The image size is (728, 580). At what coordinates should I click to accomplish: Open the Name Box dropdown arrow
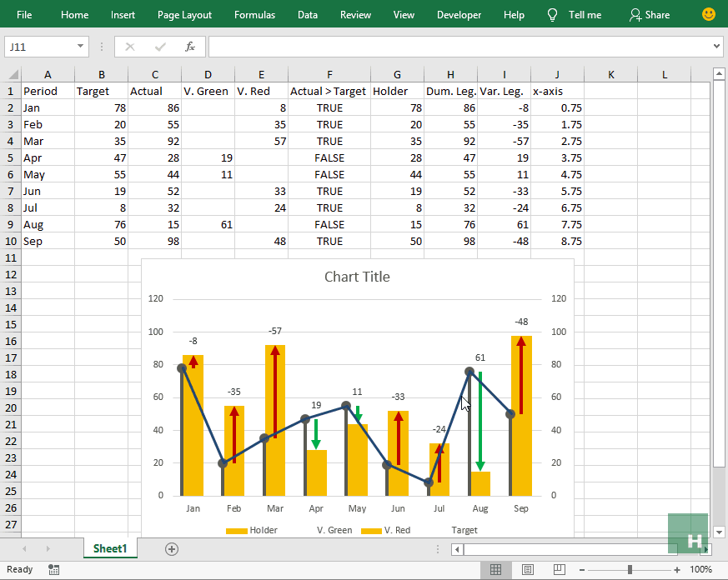[80, 46]
